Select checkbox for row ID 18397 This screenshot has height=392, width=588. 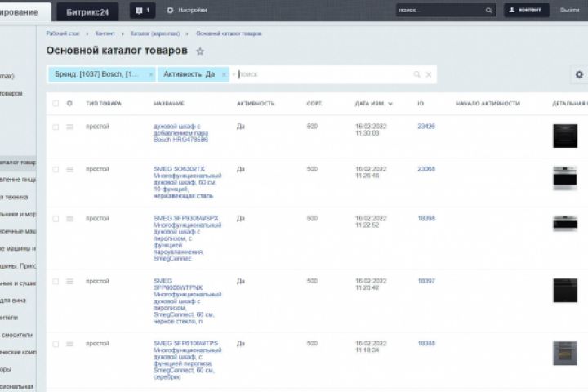[56, 281]
